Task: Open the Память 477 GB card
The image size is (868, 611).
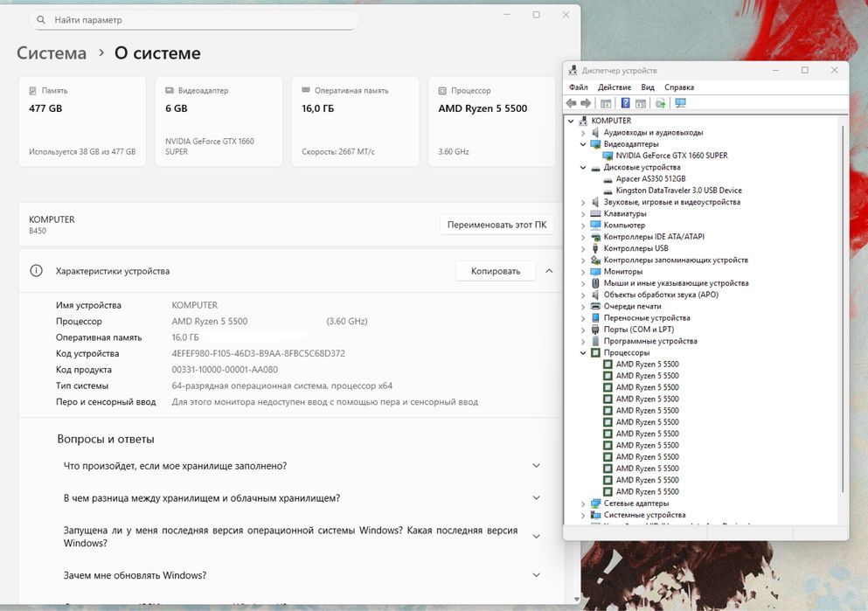Action: 82,122
